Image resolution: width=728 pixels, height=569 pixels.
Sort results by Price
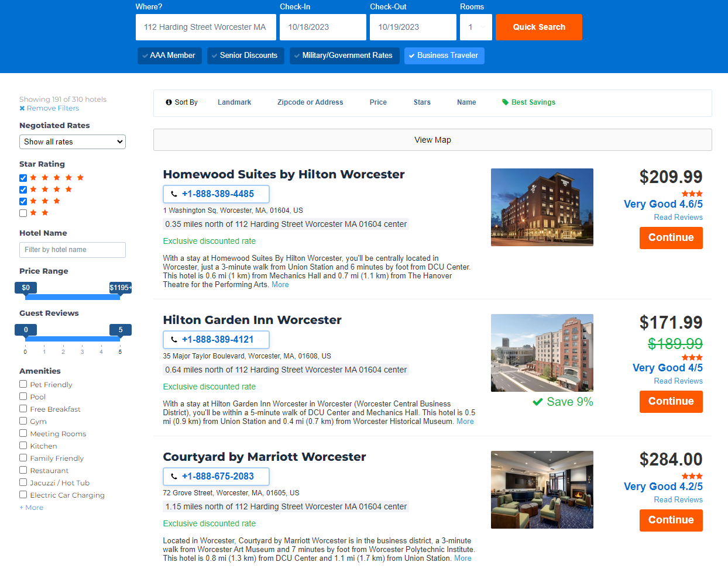coord(378,102)
